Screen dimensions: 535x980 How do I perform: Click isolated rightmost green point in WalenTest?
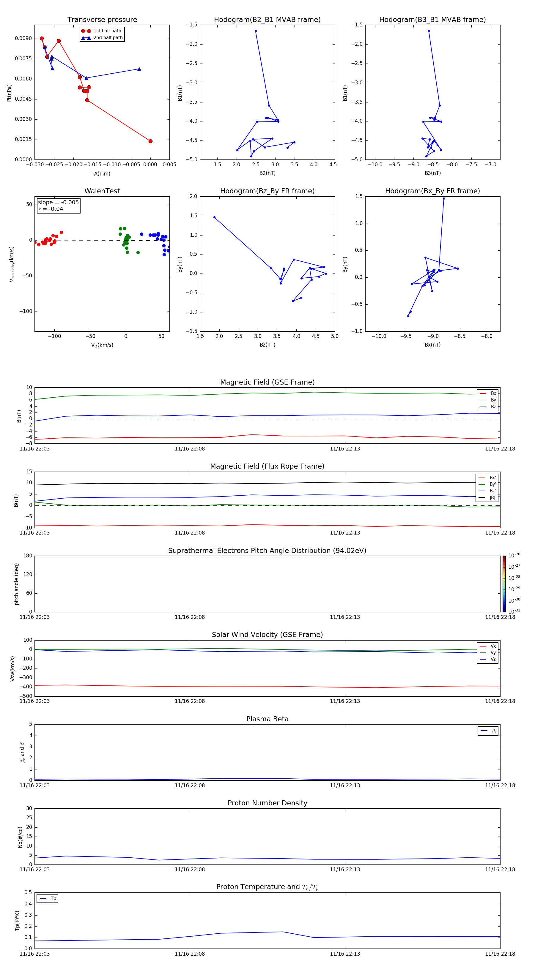pos(138,253)
